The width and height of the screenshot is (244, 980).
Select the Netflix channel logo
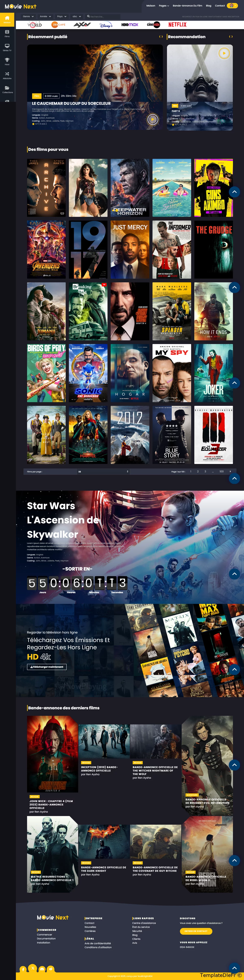(x=178, y=24)
